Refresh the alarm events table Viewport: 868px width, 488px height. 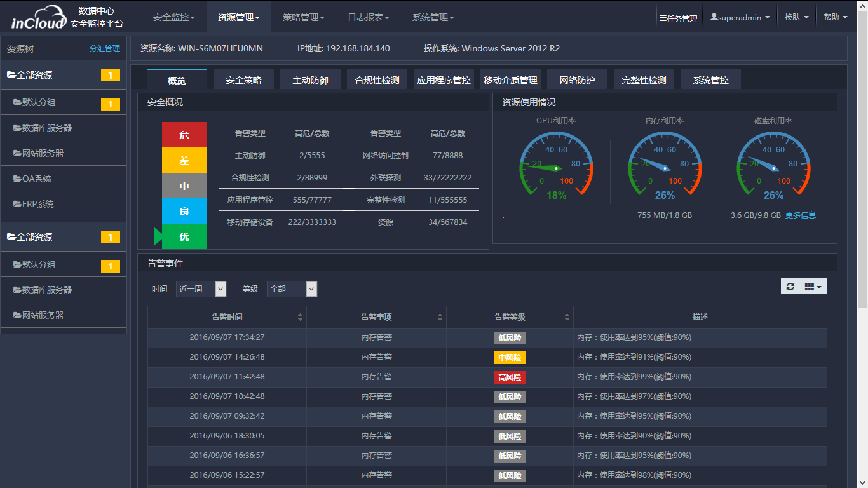[790, 287]
